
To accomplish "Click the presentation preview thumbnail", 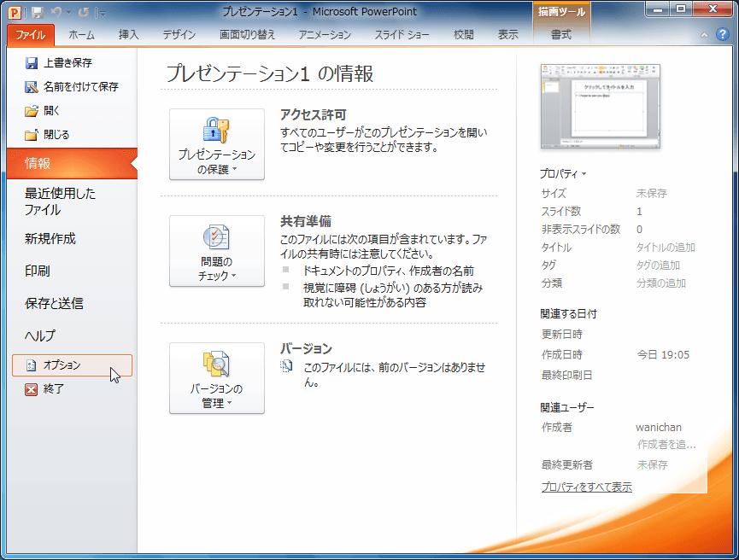I will pos(601,107).
